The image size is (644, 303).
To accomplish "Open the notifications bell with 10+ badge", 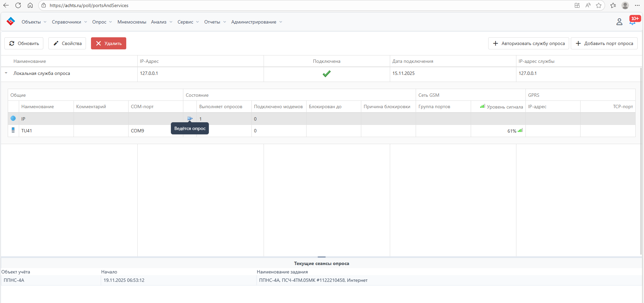I will pyautogui.click(x=633, y=22).
